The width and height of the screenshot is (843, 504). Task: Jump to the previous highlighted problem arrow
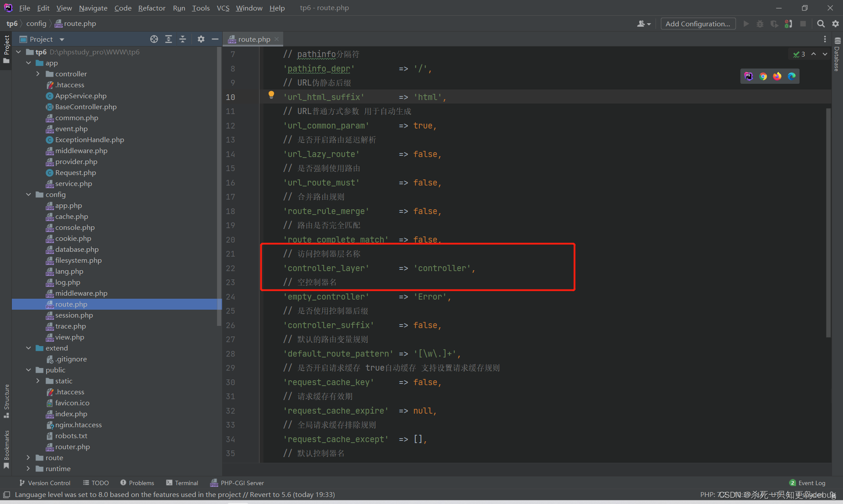[814, 54]
